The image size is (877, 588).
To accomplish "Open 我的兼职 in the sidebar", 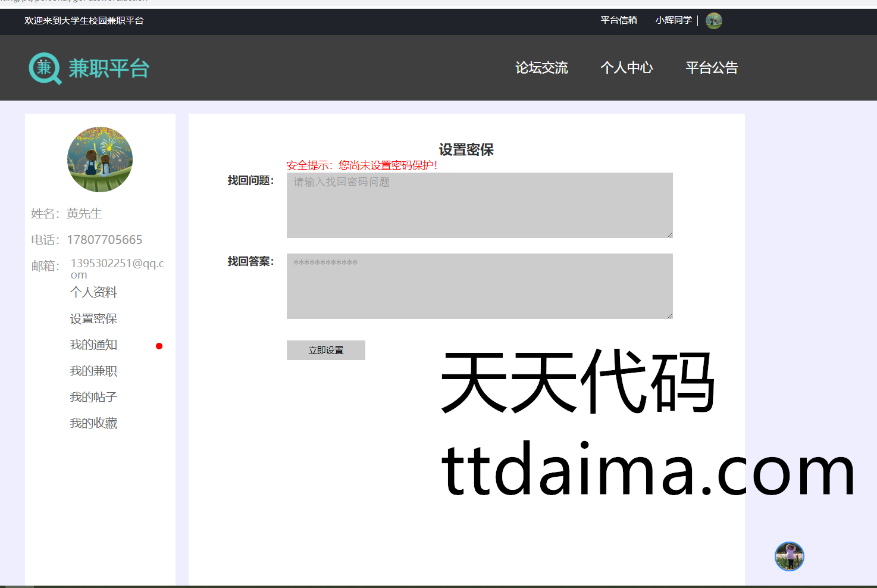I will [x=93, y=371].
